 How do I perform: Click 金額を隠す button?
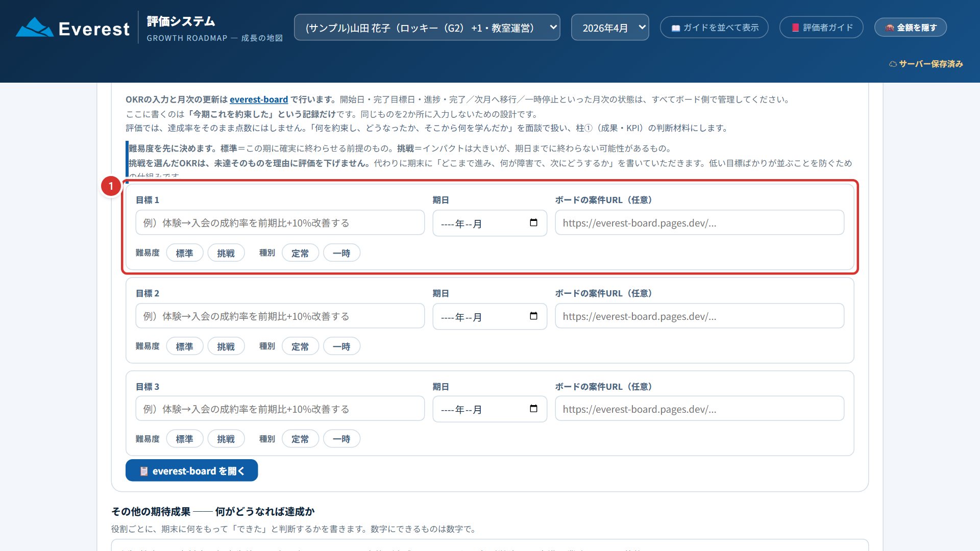click(x=911, y=28)
